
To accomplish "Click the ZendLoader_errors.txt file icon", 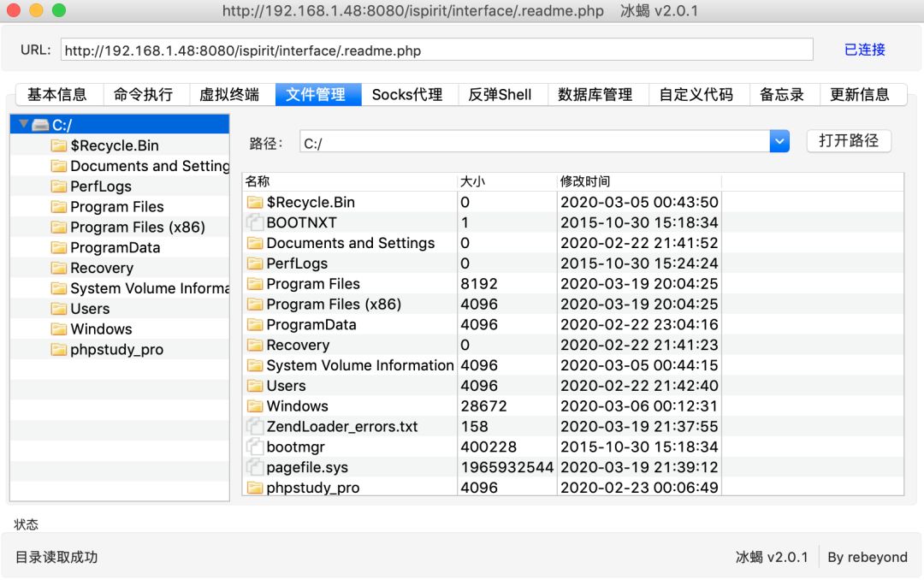I will (255, 427).
